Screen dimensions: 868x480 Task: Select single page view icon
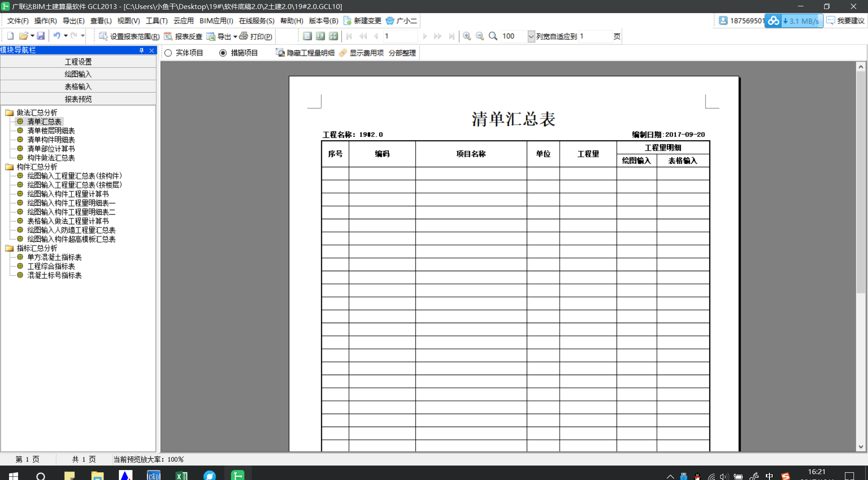point(307,36)
